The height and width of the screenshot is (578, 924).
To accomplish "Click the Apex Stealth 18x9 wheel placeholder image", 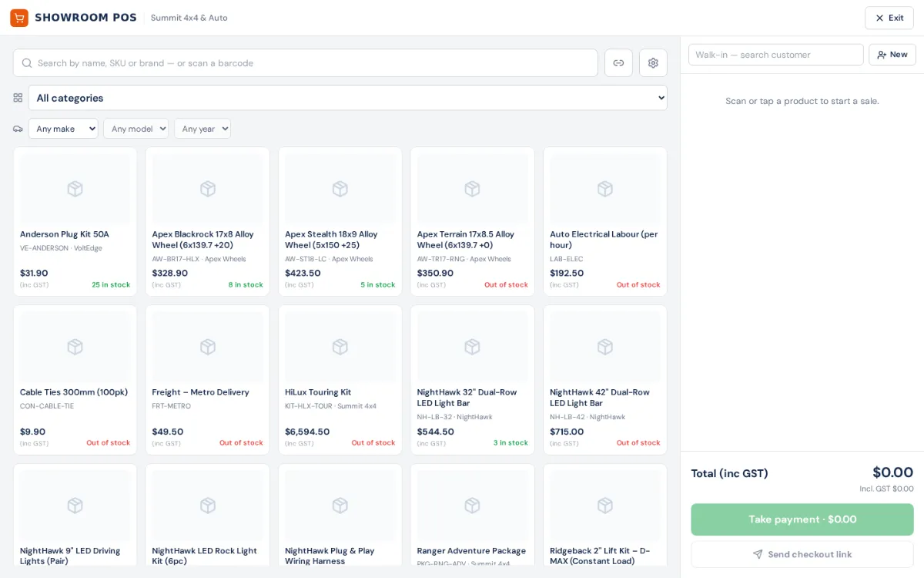I will click(340, 189).
